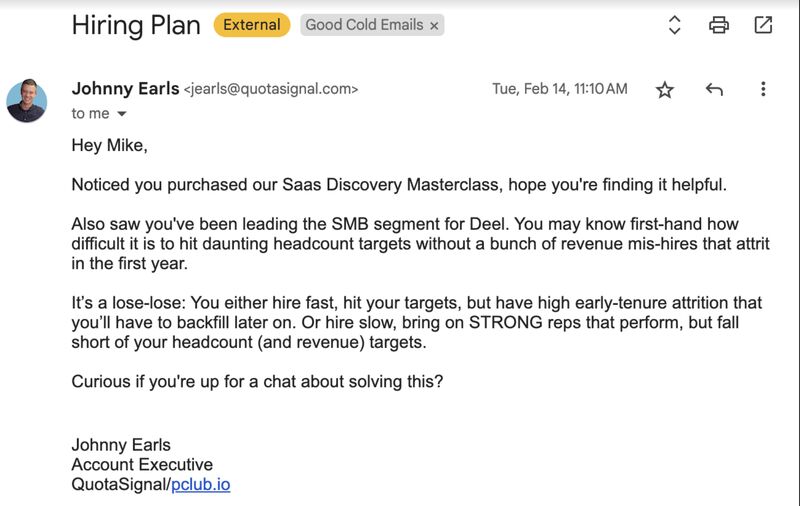This screenshot has height=506, width=800.
Task: Open email in new window icon
Action: tap(763, 24)
